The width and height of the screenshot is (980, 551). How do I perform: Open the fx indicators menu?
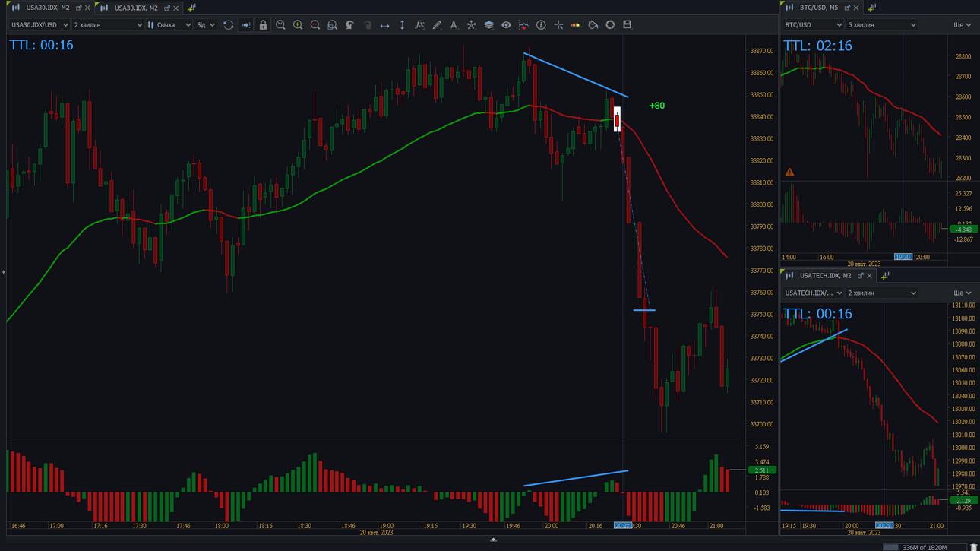419,25
